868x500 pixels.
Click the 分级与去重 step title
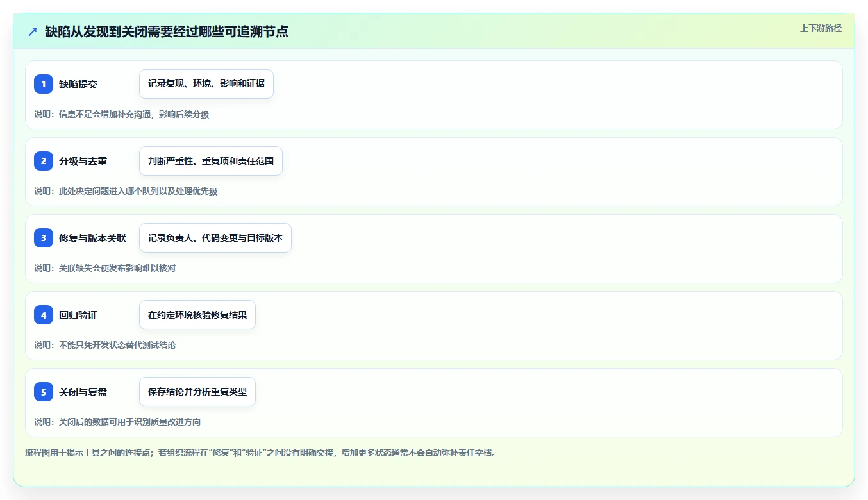point(83,161)
